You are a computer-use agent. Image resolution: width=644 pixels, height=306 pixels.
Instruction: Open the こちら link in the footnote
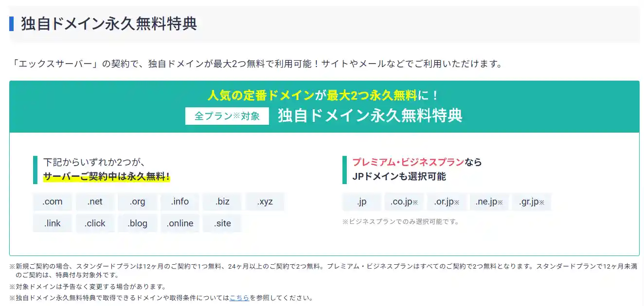239,298
